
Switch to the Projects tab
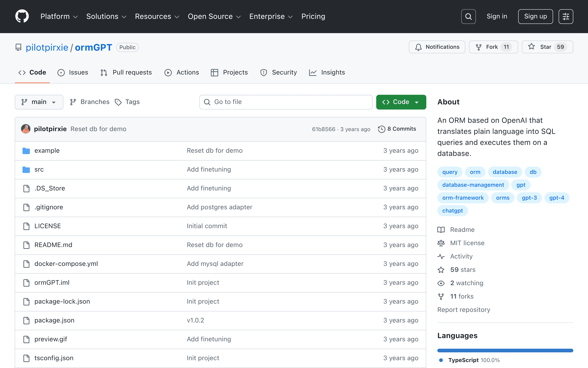[x=229, y=72]
